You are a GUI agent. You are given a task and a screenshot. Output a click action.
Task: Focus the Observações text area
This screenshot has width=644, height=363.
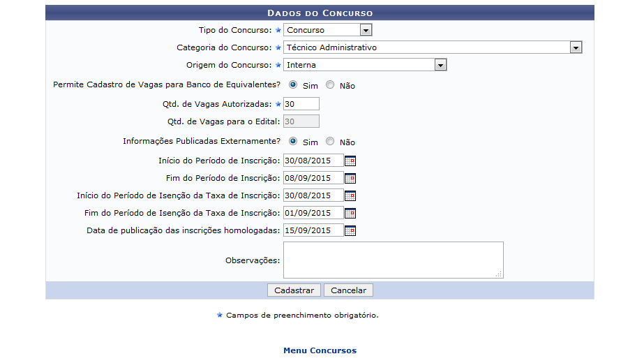click(x=393, y=260)
